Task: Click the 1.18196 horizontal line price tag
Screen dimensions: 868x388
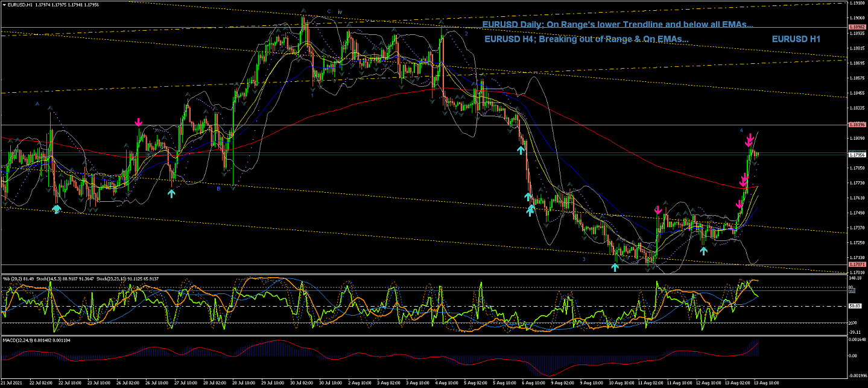Action: [x=857, y=125]
